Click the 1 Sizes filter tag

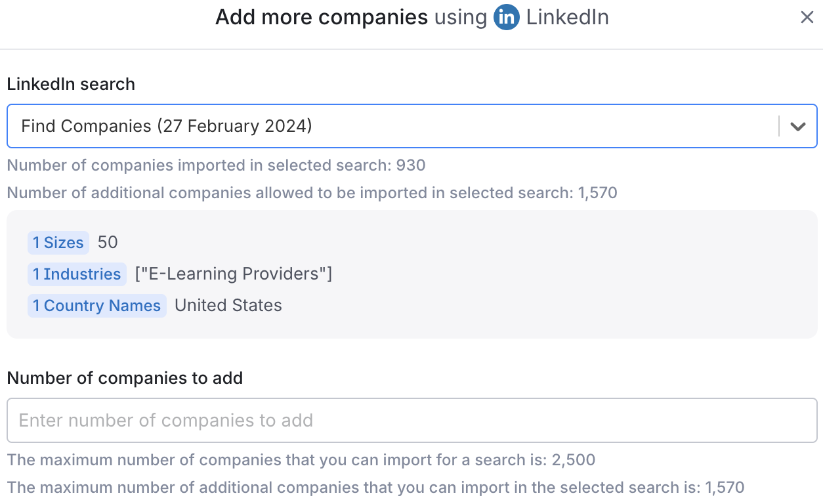[x=58, y=243]
